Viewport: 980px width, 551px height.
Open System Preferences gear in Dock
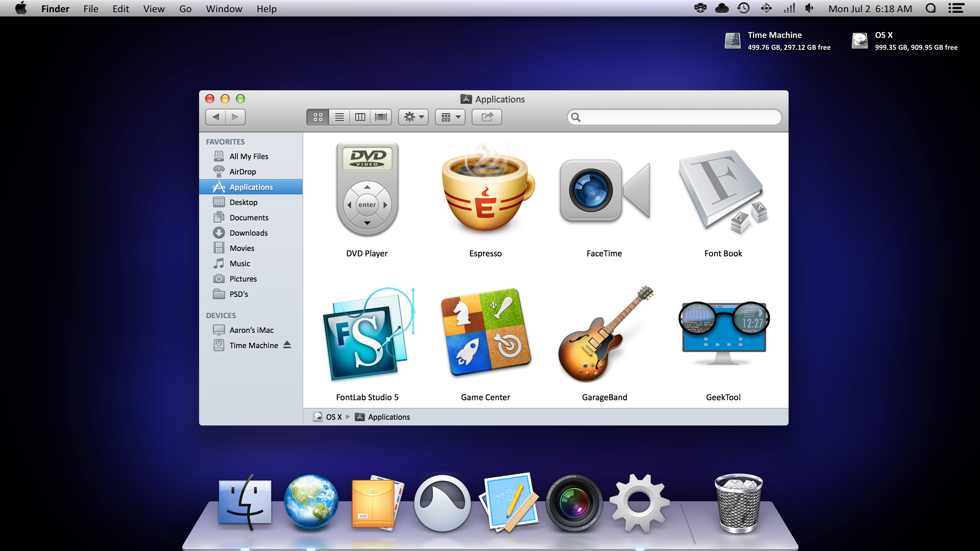(x=639, y=503)
